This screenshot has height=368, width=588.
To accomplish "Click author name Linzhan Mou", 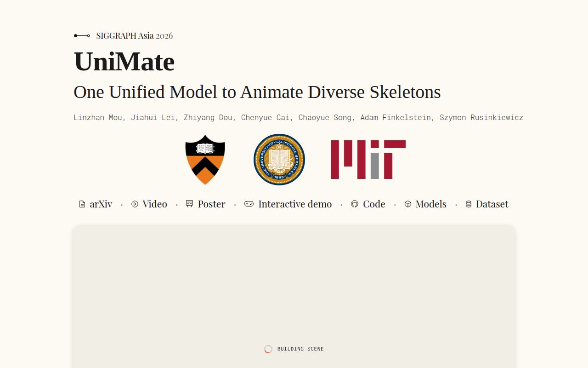I will point(98,118).
